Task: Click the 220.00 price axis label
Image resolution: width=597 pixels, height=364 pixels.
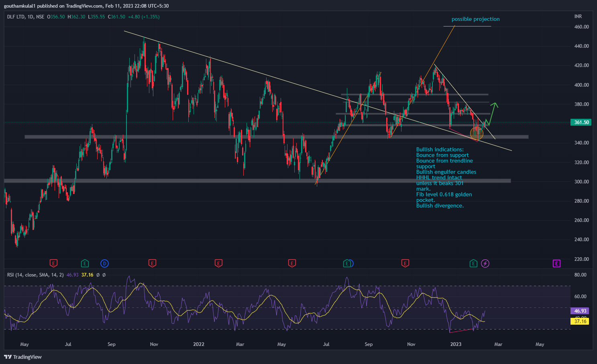Action: tap(581, 259)
